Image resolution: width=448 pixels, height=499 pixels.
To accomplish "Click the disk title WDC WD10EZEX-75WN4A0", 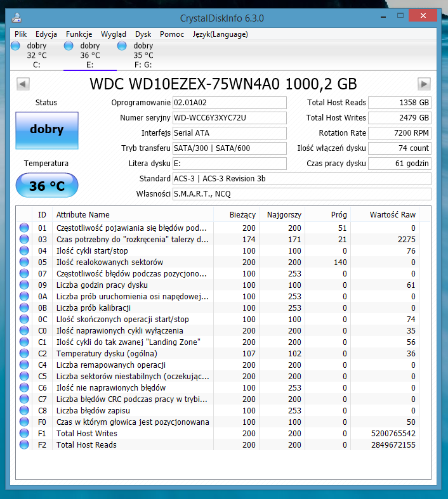I will click(x=223, y=84).
